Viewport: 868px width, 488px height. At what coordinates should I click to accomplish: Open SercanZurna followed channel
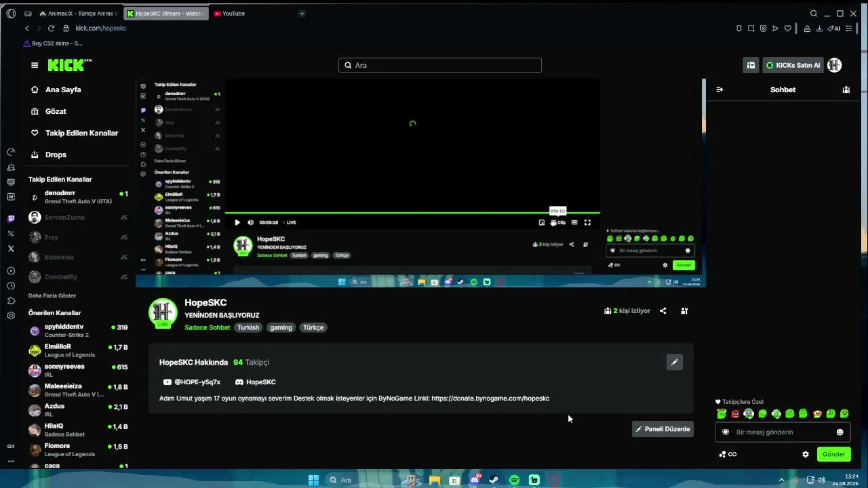(x=78, y=217)
